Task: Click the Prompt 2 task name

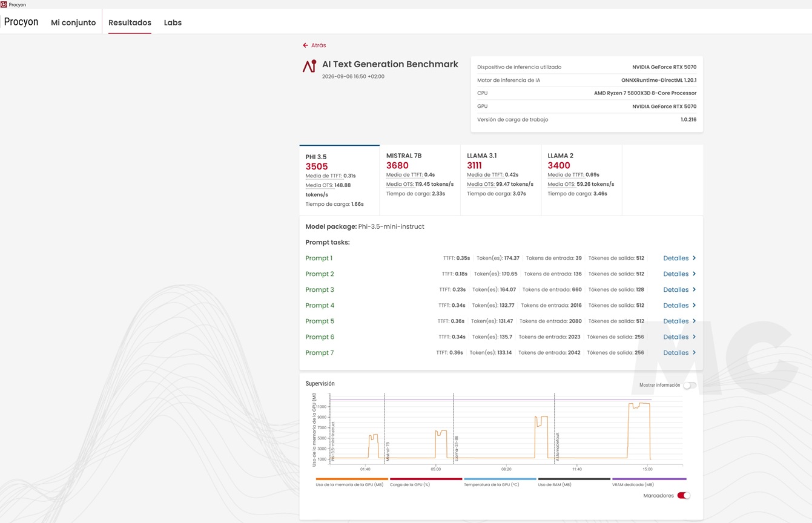Action: (x=320, y=274)
